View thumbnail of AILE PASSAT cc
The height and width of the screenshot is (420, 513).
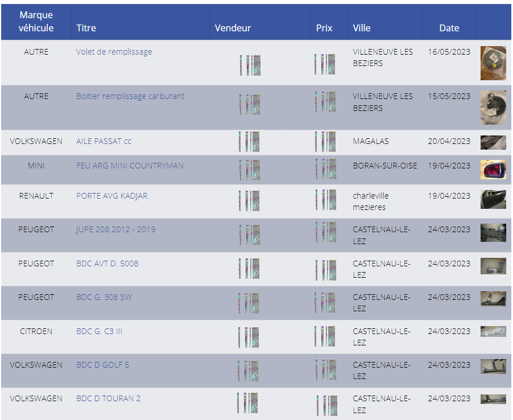click(493, 142)
